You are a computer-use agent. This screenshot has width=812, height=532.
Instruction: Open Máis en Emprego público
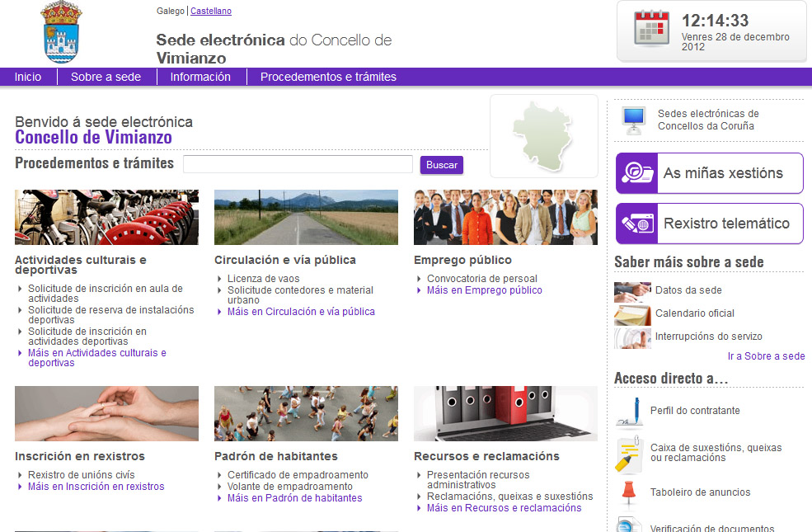(x=484, y=290)
